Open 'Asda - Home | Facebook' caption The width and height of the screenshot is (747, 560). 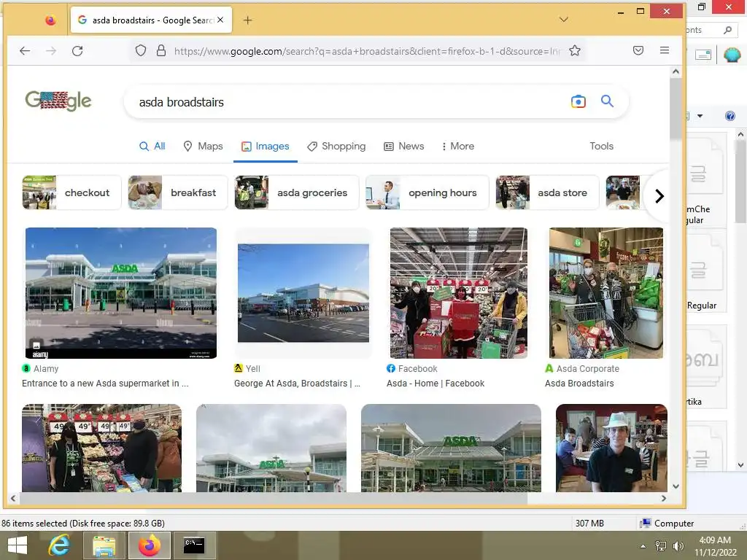pyautogui.click(x=436, y=384)
